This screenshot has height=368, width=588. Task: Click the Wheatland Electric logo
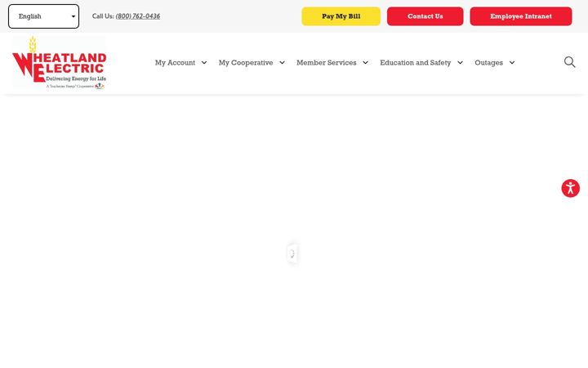point(60,62)
